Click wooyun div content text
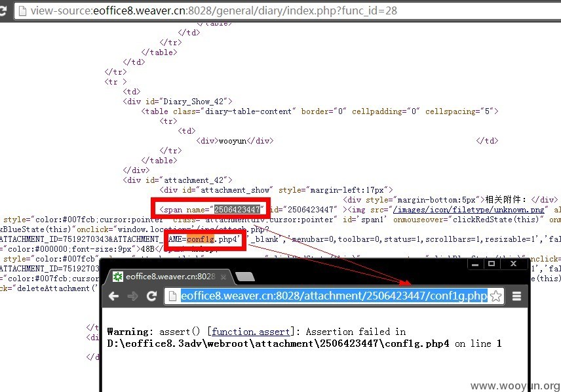This screenshot has height=392, width=561. click(233, 141)
